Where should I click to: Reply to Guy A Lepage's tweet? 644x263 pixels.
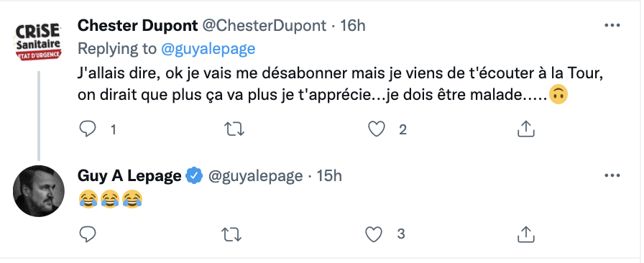(87, 234)
